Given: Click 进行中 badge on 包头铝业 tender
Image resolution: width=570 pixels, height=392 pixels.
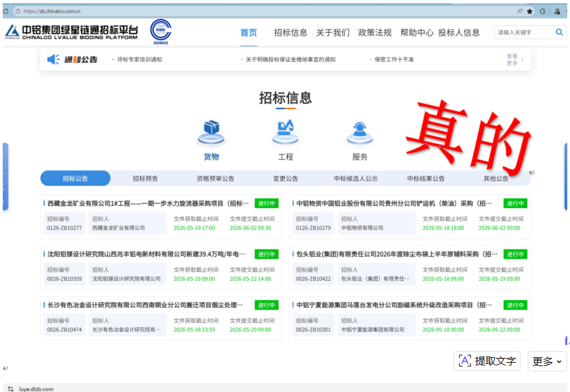Looking at the screenshot, I should [515, 254].
